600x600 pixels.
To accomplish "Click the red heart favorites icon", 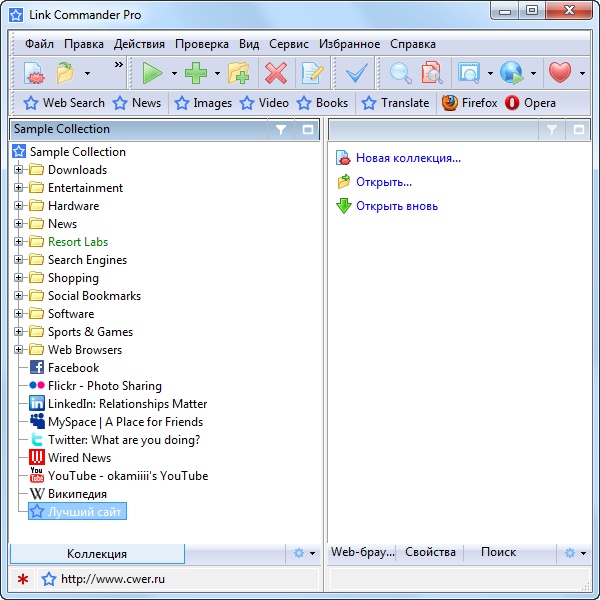I will pos(561,73).
